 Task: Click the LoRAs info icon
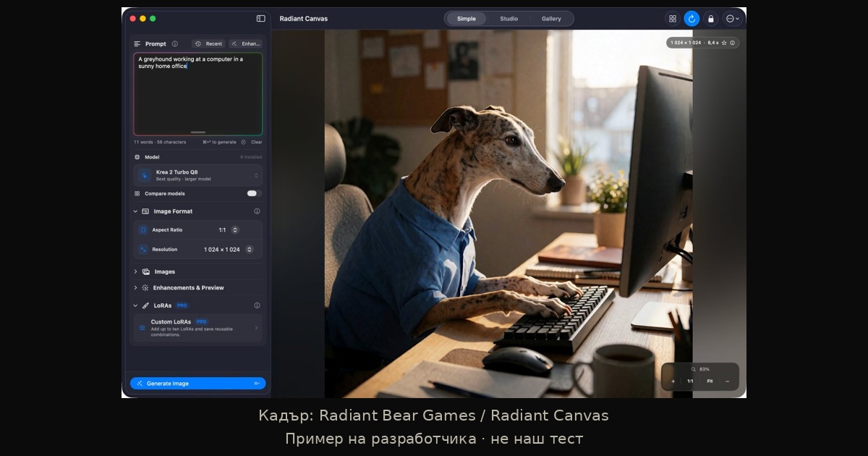click(x=257, y=305)
